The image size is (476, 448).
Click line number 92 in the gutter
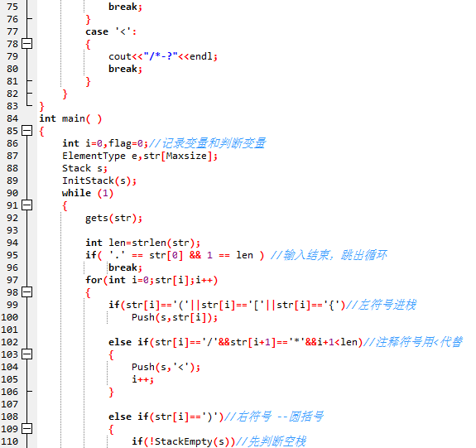tap(12, 218)
